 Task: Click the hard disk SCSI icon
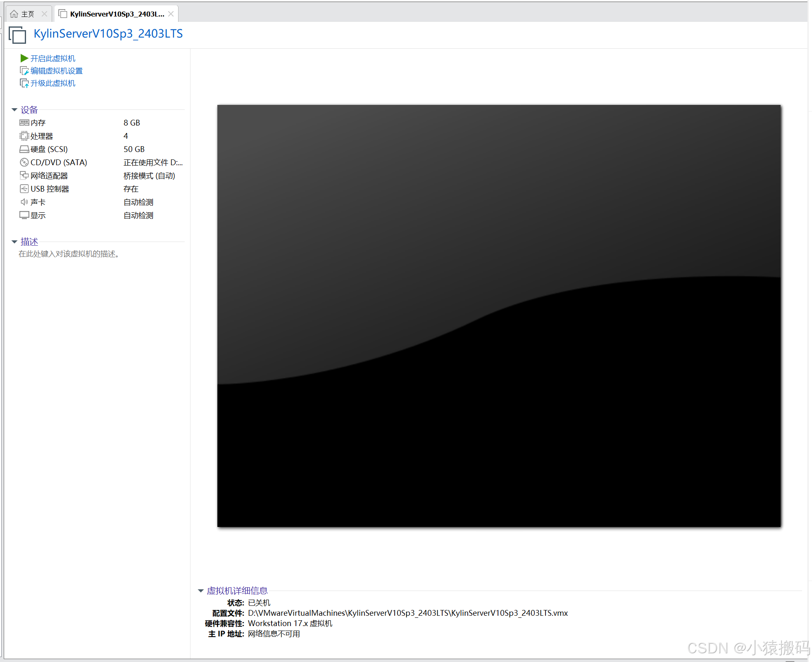click(24, 149)
